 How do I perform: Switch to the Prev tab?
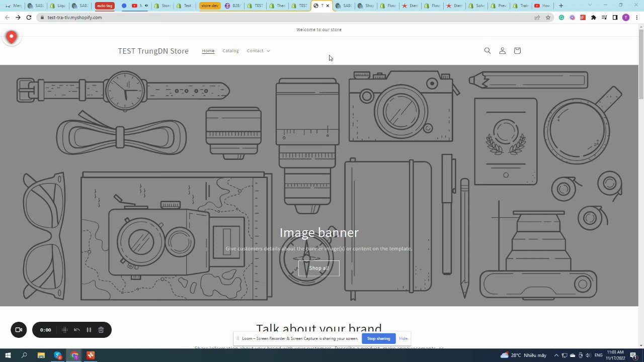(498, 6)
